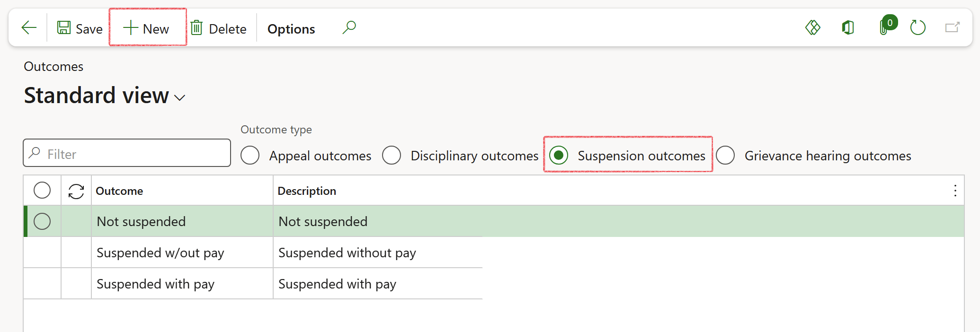Click the diamond personalize icon
This screenshot has height=332, width=980.
812,27
